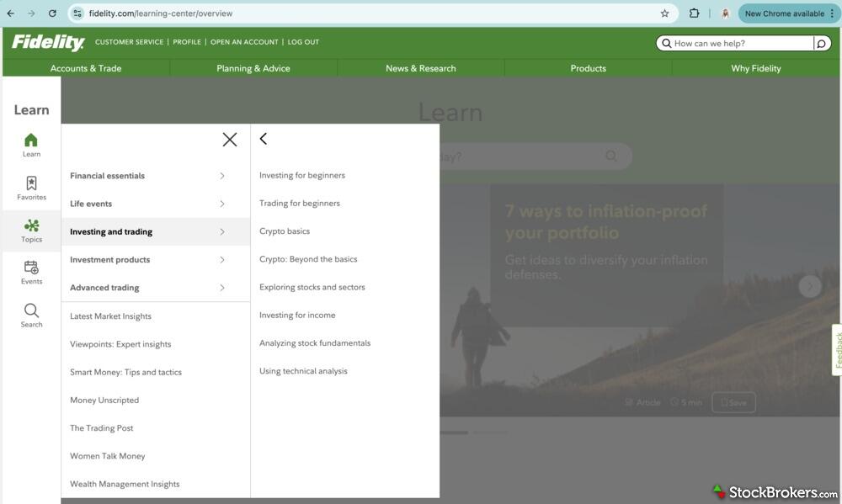Expand the Life events category

tap(147, 204)
